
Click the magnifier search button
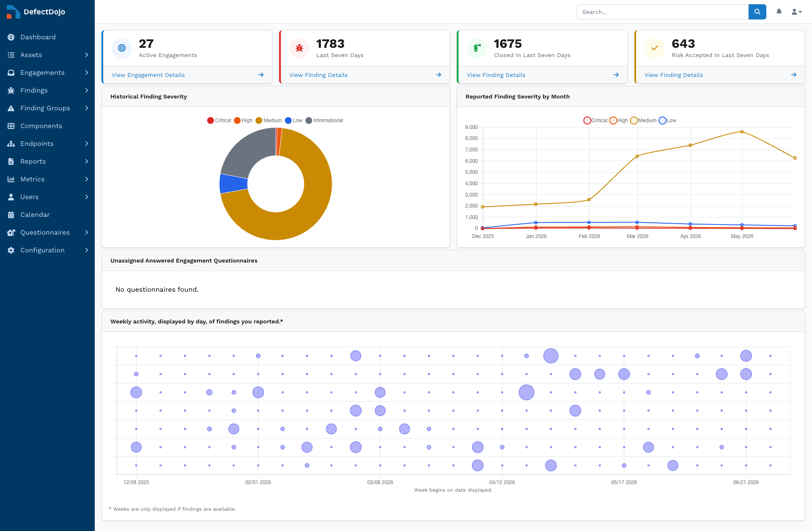pos(757,12)
